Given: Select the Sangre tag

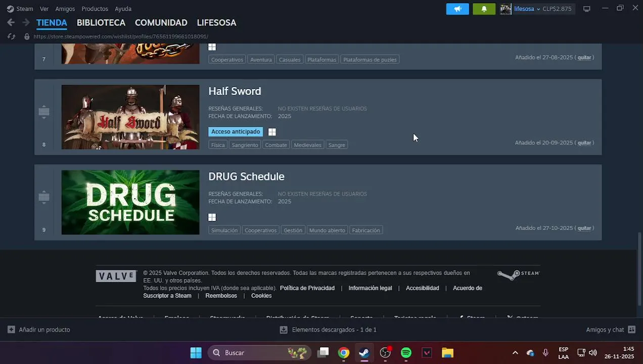Looking at the screenshot, I should [x=337, y=145].
